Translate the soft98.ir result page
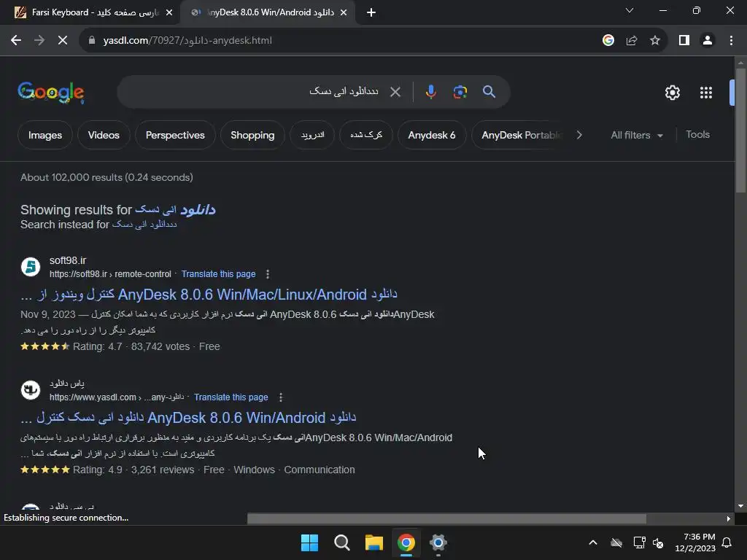The width and height of the screenshot is (747, 560). point(218,274)
